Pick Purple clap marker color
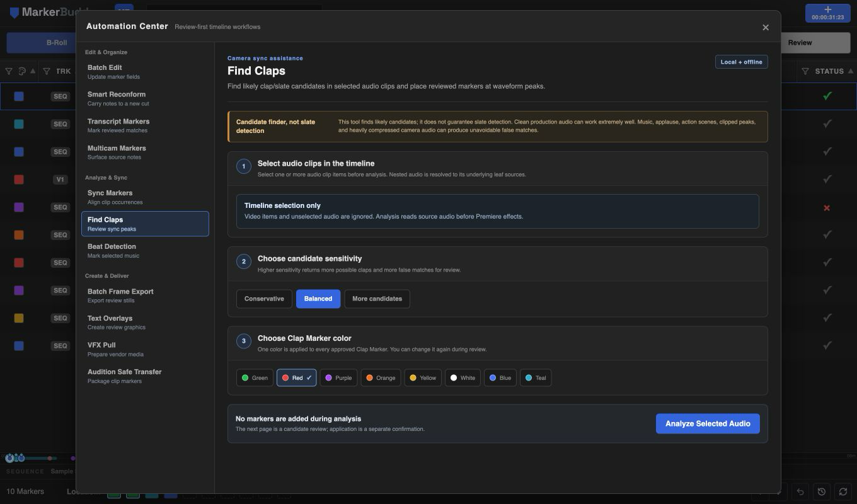Image resolution: width=857 pixels, height=504 pixels. (x=338, y=378)
